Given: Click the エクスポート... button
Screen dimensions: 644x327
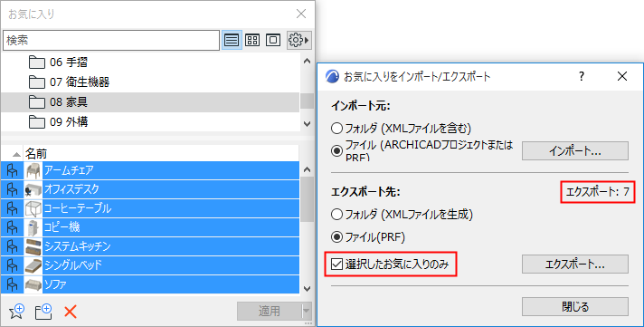Looking at the screenshot, I should (575, 264).
